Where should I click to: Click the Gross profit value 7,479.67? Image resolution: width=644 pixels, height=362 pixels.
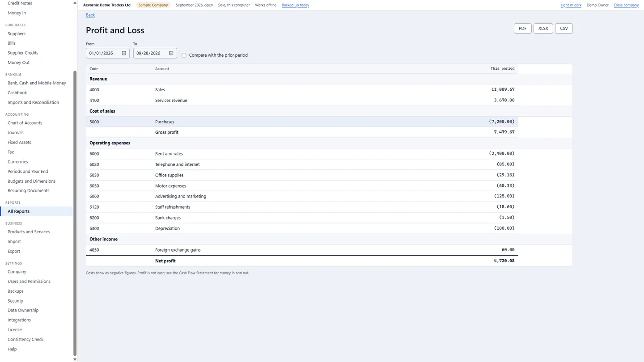pyautogui.click(x=504, y=132)
